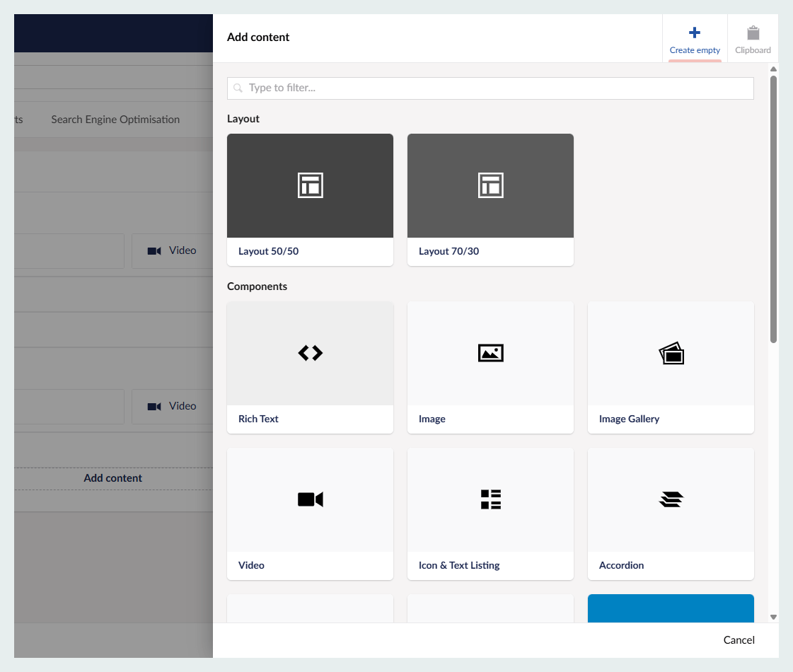Choose the Layout 50/50 label

tap(269, 251)
